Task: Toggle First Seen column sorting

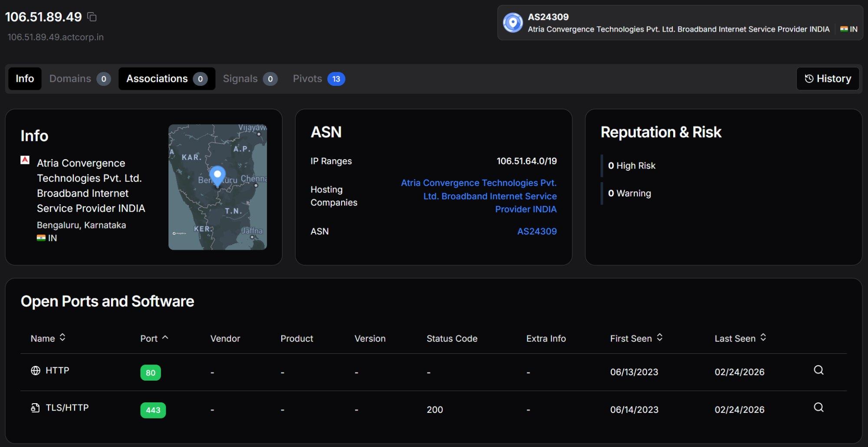Action: 660,338
